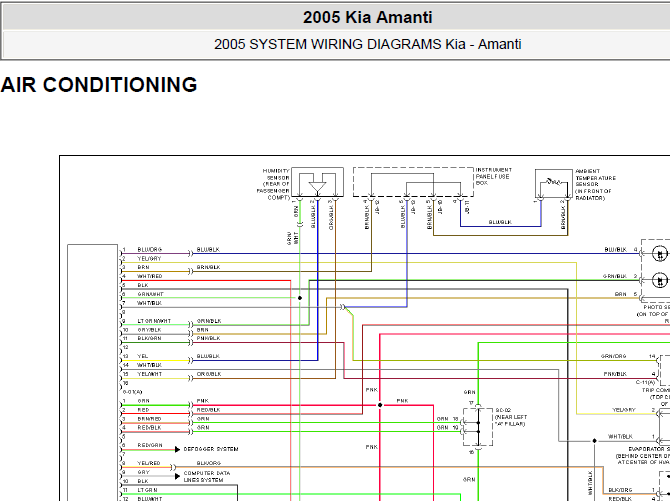
Task: Click the 'JB-11' fuse box pin label
Action: 467,207
